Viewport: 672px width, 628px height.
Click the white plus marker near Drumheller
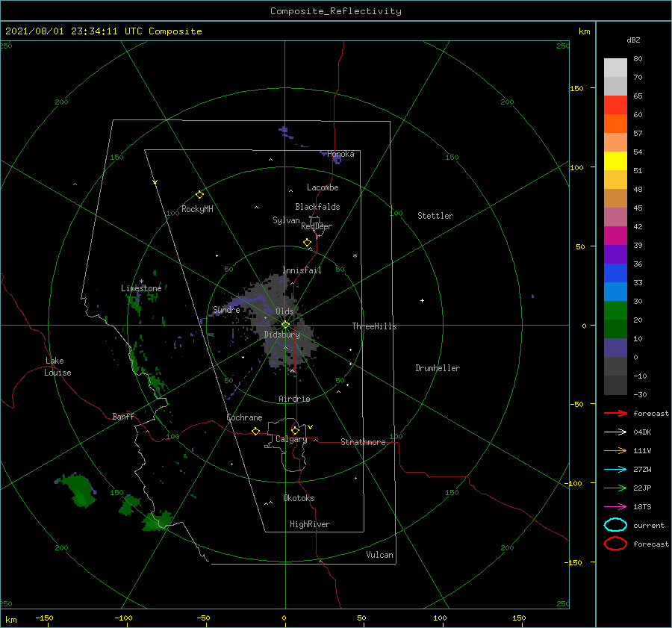click(x=422, y=300)
